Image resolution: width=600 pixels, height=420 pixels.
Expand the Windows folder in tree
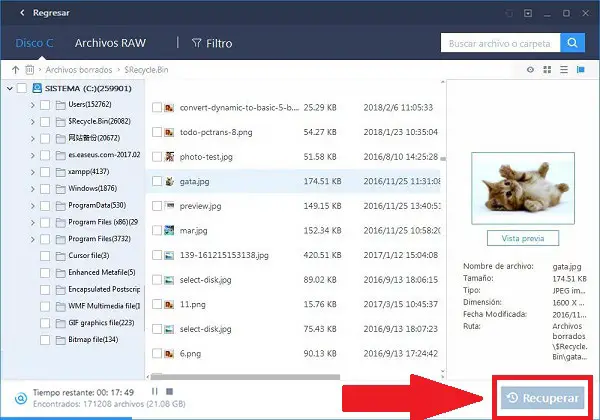(33, 189)
